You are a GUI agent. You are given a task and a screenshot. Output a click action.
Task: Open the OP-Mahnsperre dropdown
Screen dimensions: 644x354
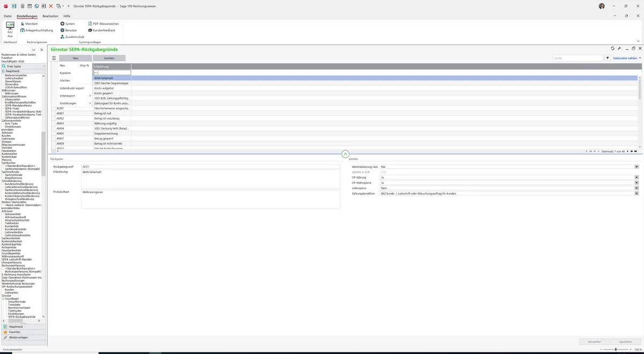point(636,183)
